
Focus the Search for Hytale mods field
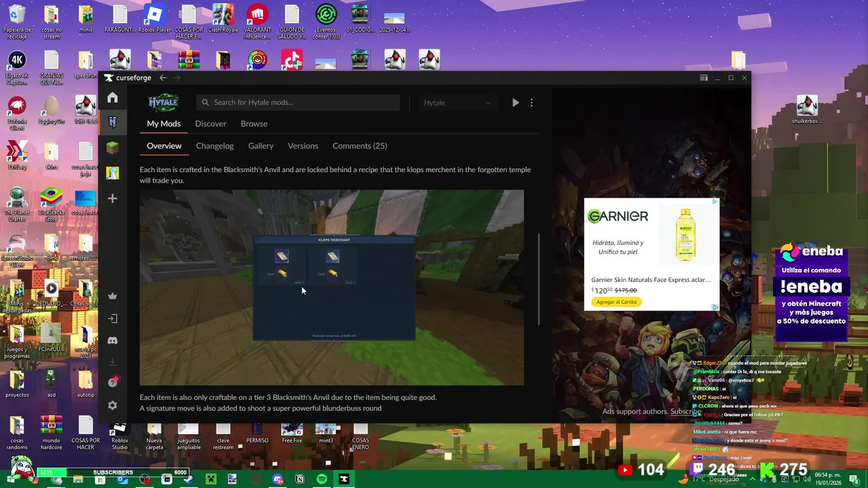pyautogui.click(x=298, y=102)
